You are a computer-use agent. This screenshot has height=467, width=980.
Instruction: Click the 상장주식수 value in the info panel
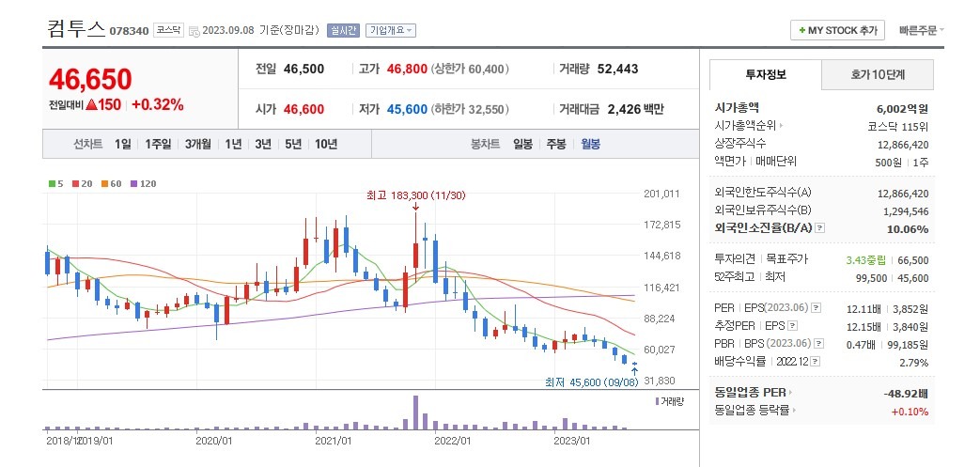pos(903,145)
